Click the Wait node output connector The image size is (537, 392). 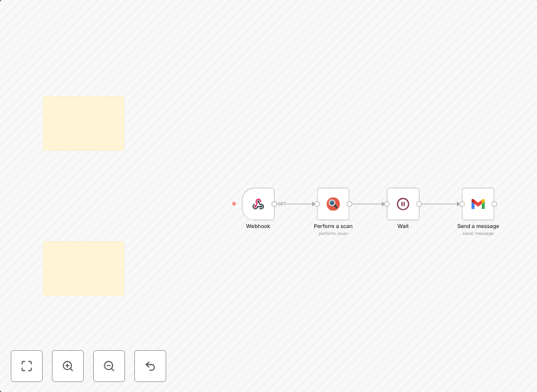(420, 204)
